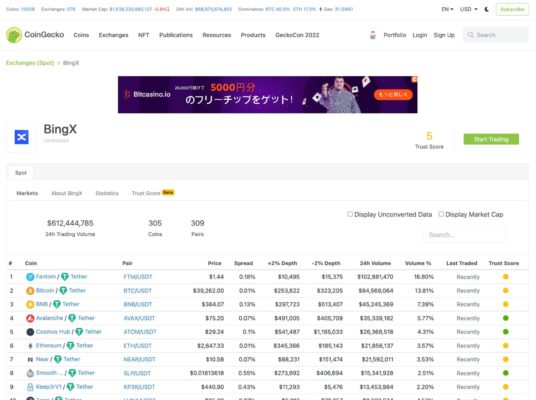
Task: Open the BNB/USDT pair link
Action: tap(138, 304)
